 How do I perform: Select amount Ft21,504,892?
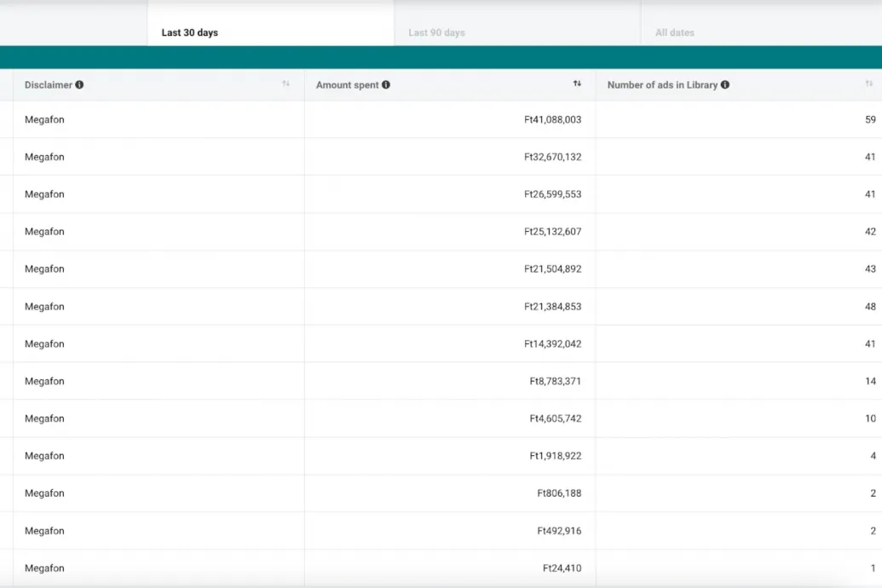pos(552,269)
